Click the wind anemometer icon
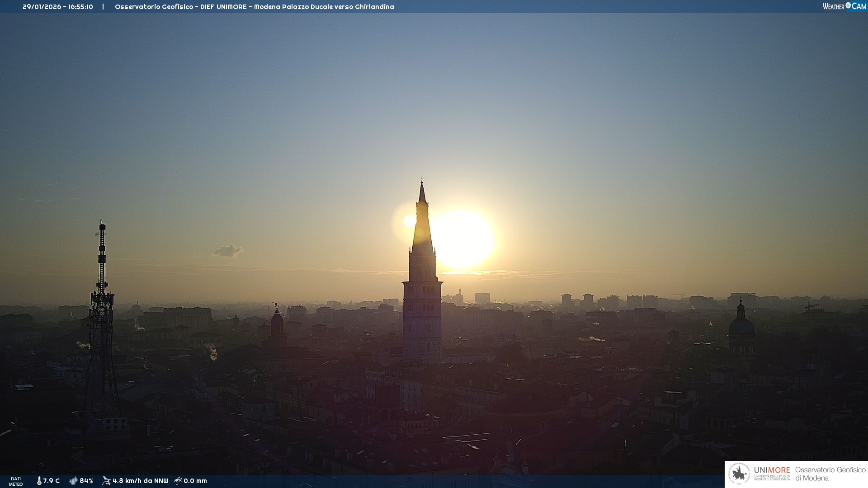 (x=106, y=481)
